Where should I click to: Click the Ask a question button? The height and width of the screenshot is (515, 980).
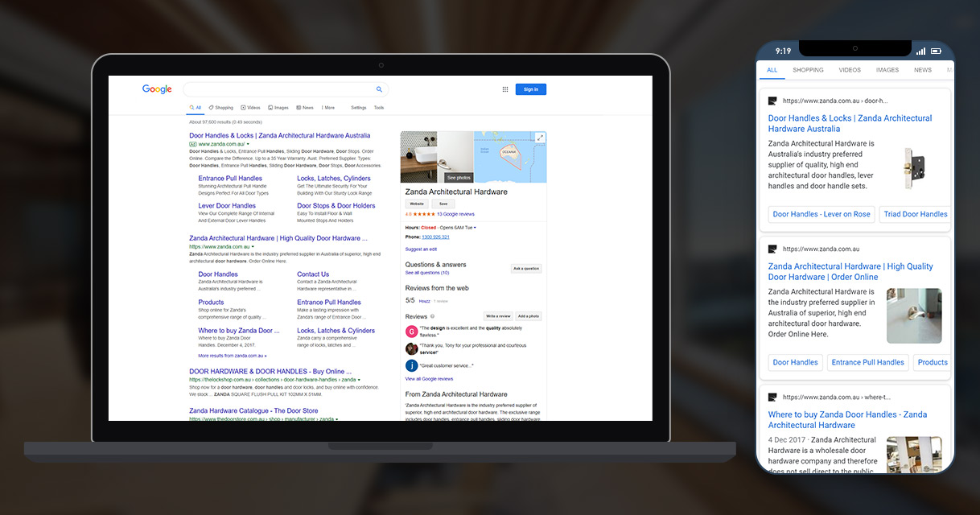pyautogui.click(x=526, y=268)
